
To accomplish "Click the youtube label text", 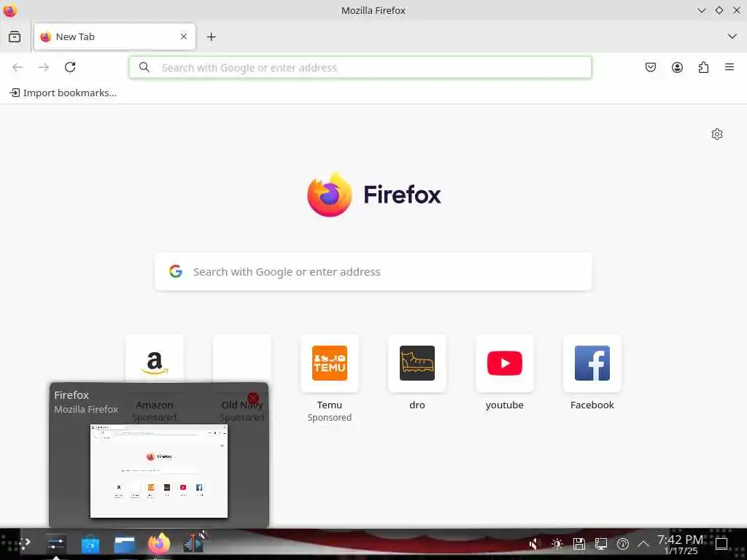I will click(x=505, y=405).
